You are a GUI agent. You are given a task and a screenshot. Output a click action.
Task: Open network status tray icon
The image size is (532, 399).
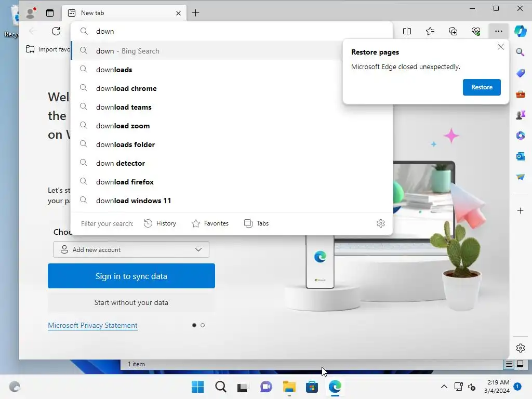(458, 387)
